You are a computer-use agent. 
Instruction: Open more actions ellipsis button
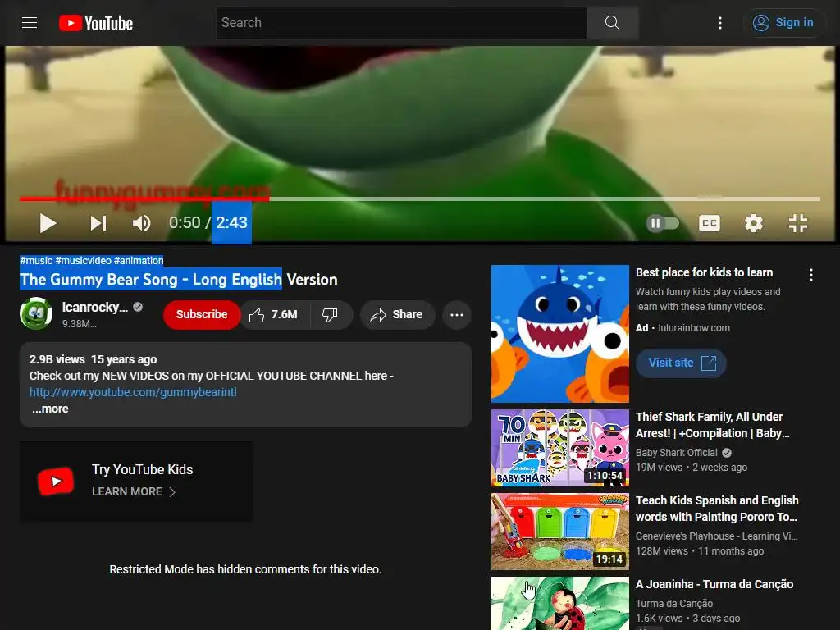tap(456, 314)
